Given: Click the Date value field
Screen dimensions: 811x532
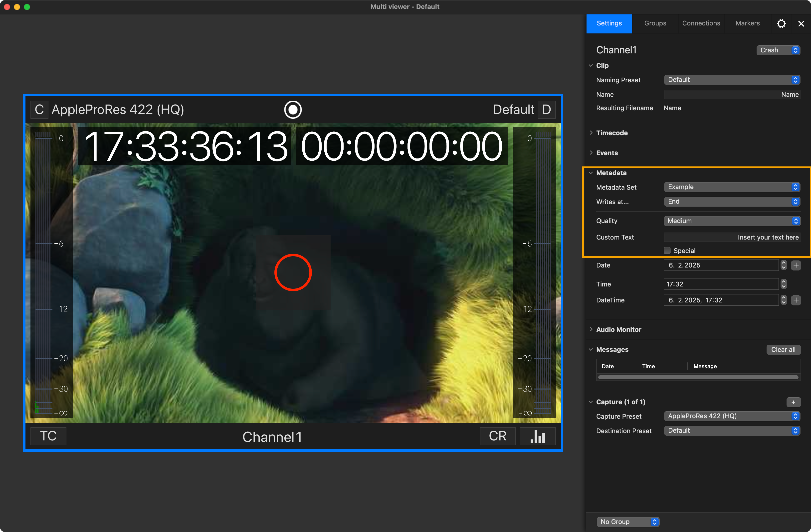Looking at the screenshot, I should 721,265.
